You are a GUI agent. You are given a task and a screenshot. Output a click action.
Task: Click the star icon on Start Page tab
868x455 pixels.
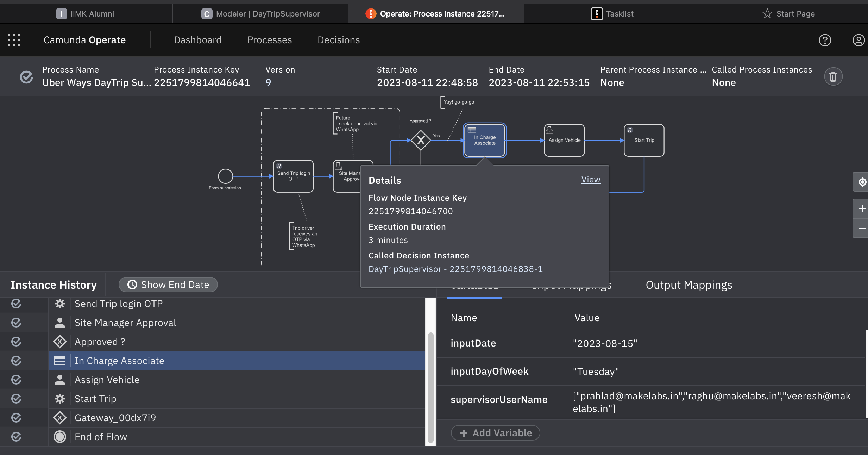tap(767, 14)
